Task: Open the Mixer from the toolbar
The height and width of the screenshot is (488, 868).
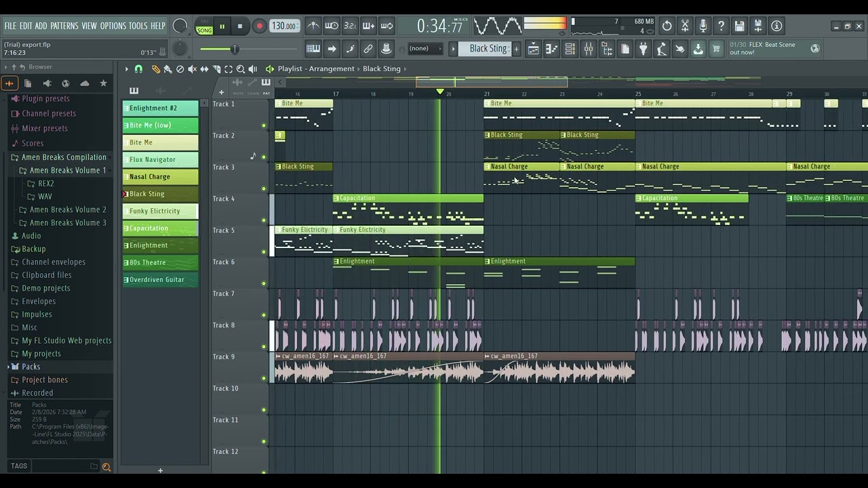Action: coord(588,49)
